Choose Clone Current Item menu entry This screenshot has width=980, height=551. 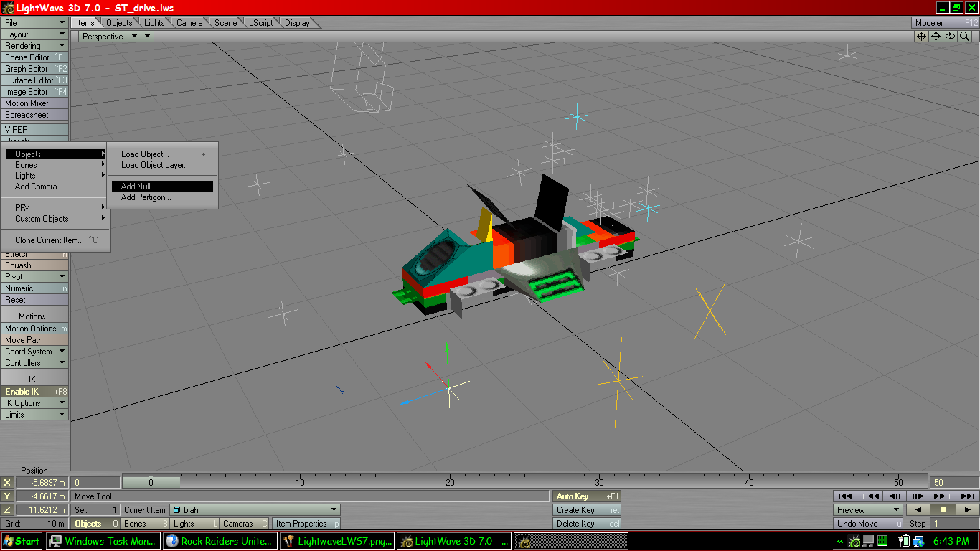point(56,240)
